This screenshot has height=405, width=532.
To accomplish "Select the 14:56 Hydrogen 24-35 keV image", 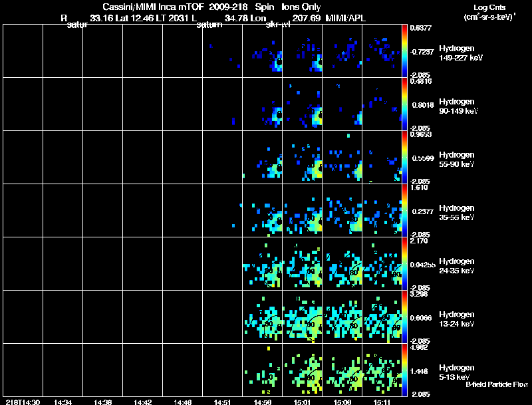I will 262,263.
